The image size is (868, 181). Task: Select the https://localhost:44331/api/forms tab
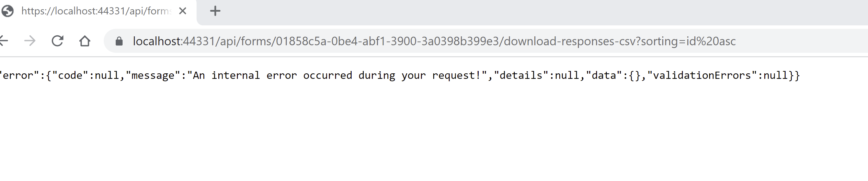click(96, 11)
